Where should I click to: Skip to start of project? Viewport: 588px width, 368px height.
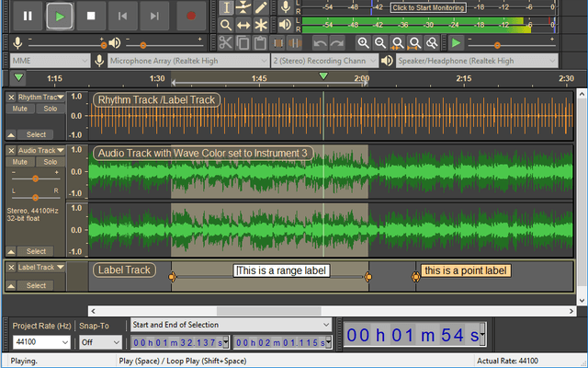click(122, 16)
